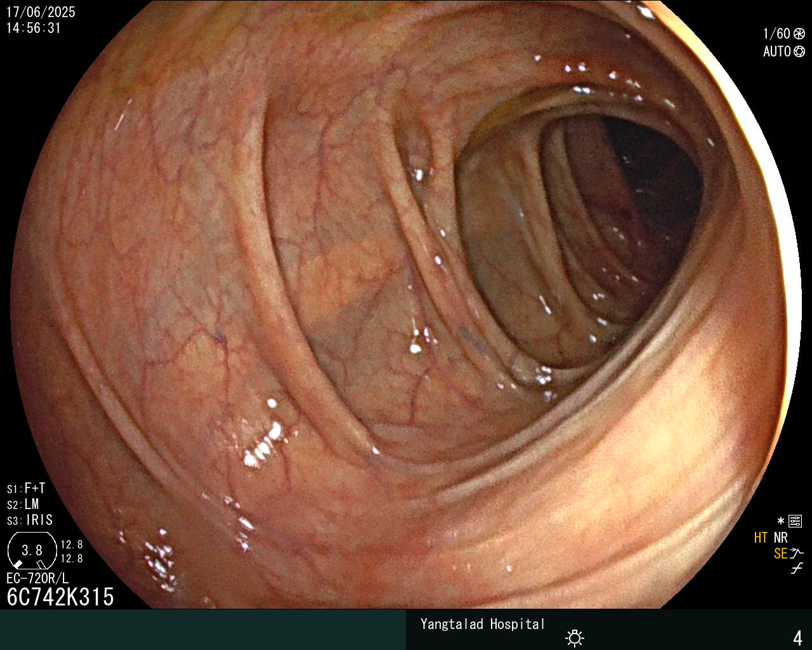This screenshot has width=812, height=650.
Task: Click the date 17/06/2025
Action: tap(41, 12)
